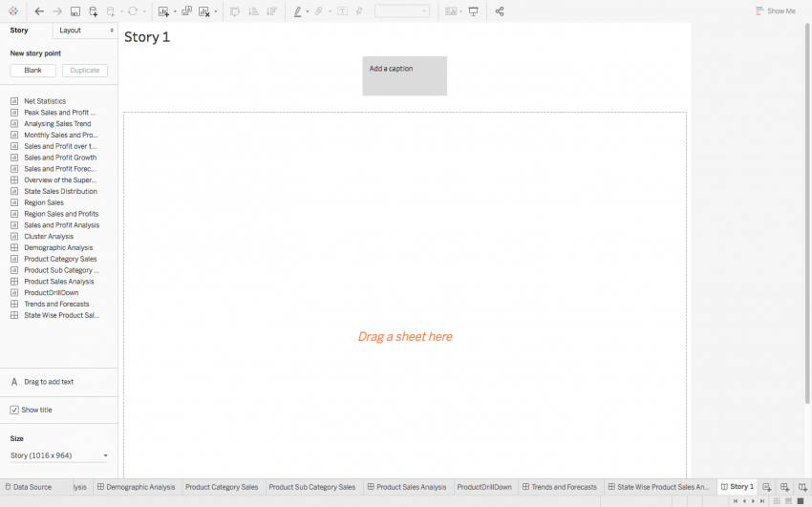Click the Share workbook icon
Image resolution: width=812 pixels, height=507 pixels.
coord(500,11)
